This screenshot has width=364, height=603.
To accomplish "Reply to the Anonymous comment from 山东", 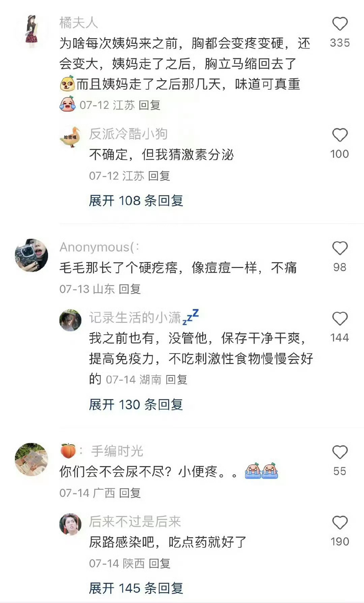I will [130, 289].
